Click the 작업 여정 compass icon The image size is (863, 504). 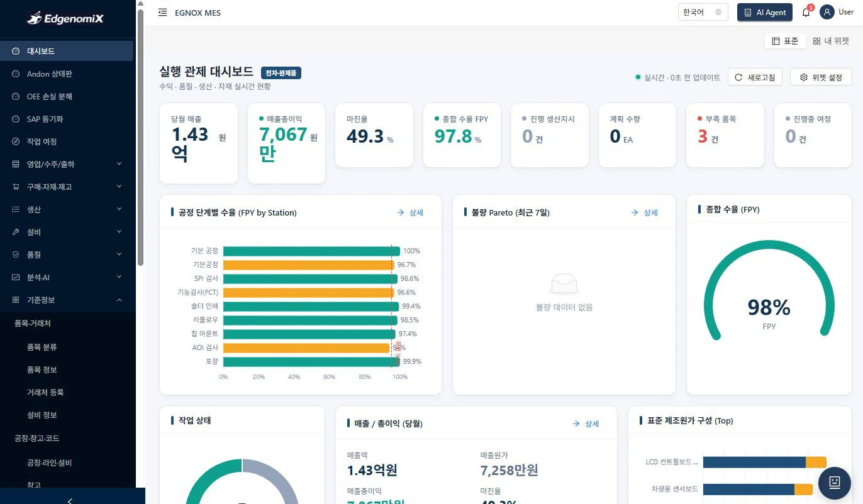[16, 141]
